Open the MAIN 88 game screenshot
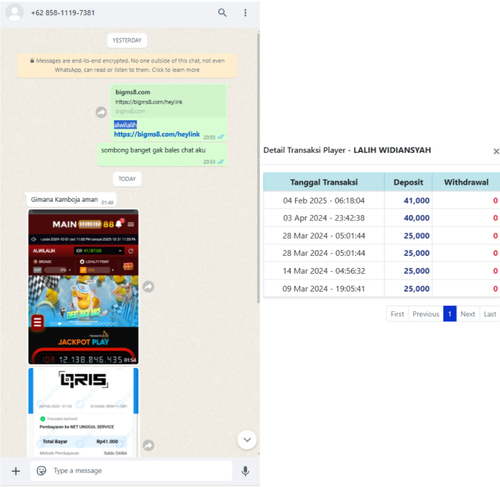This screenshot has height=487, width=500. (83, 287)
